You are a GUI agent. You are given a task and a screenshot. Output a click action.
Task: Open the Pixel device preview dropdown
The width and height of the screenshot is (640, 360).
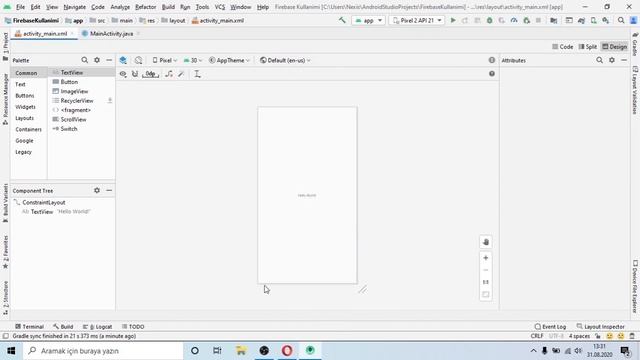point(164,60)
